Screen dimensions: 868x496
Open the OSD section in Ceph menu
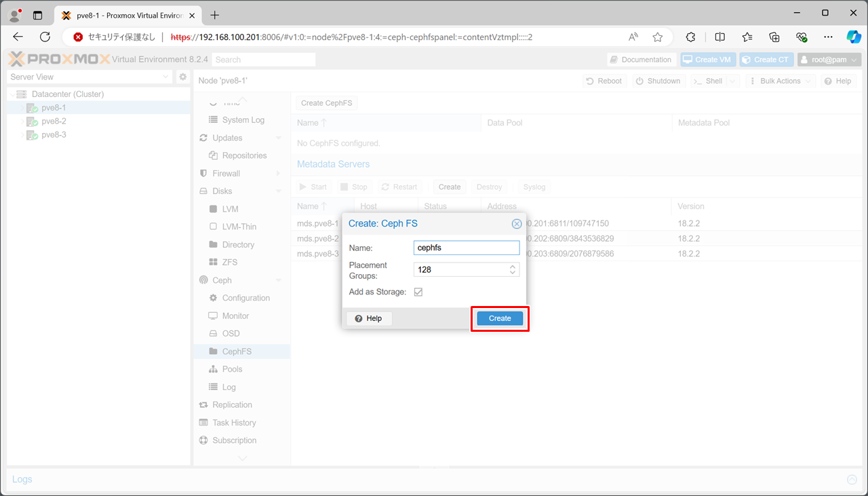231,334
